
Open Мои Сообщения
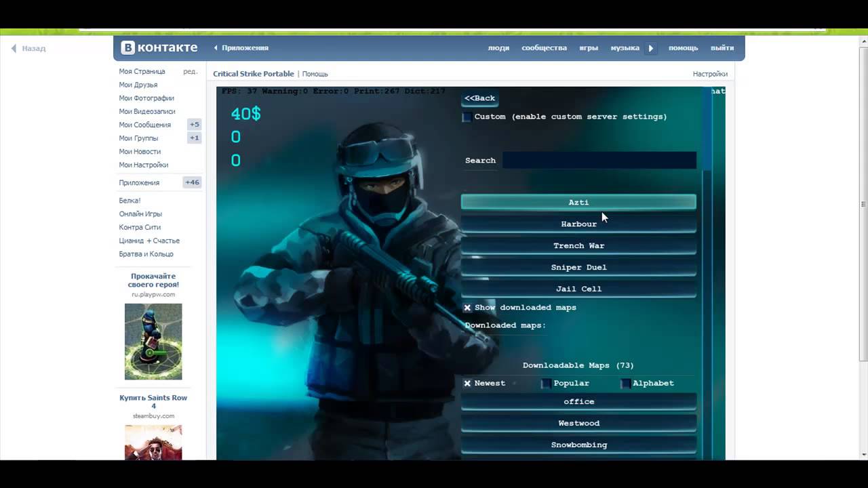pos(144,125)
